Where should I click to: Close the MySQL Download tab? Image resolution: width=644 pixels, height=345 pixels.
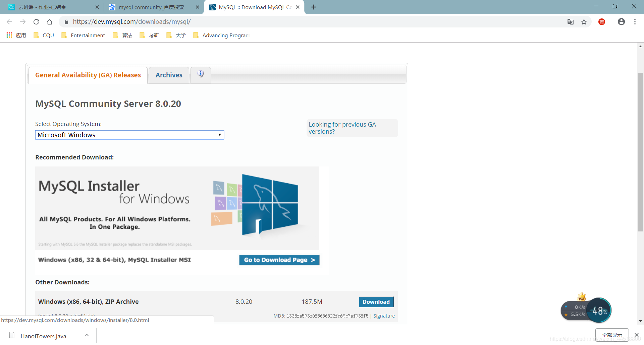[x=298, y=7]
